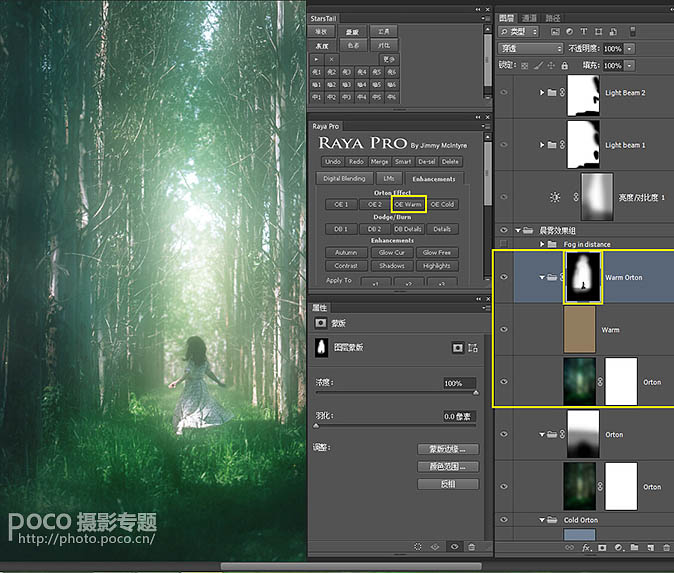674x573 pixels.
Task: Lock layer position with the move icon
Action: [551, 66]
